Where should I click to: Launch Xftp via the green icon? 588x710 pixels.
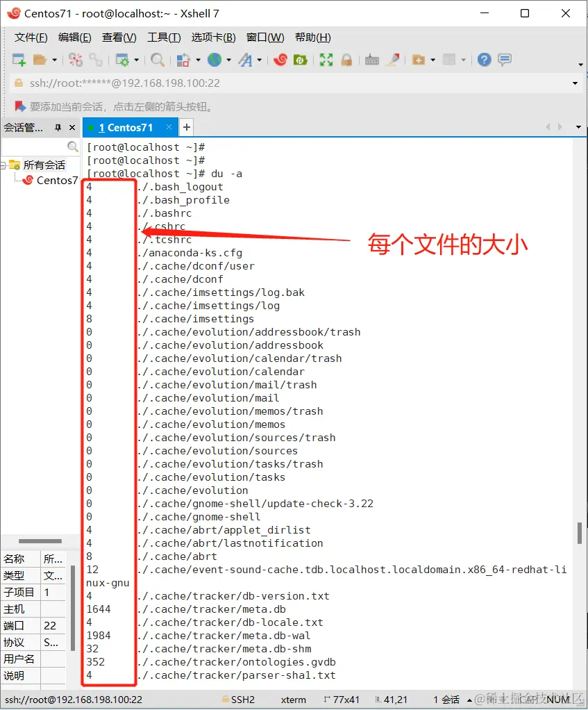click(x=301, y=59)
